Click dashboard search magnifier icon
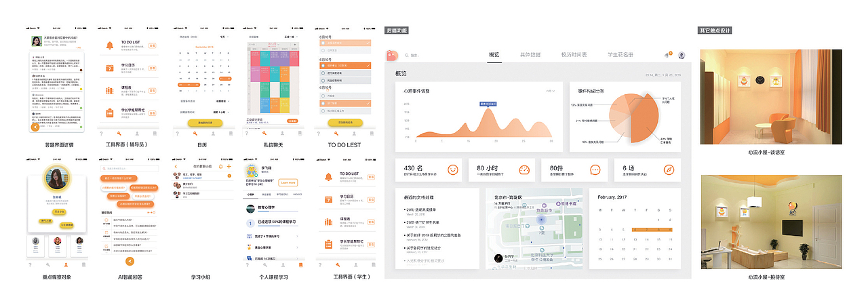 (406, 56)
